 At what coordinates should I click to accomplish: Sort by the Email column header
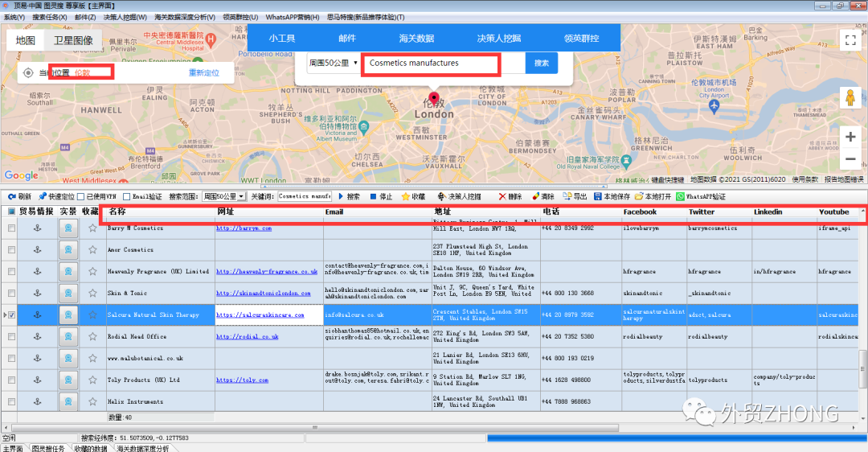[378, 212]
